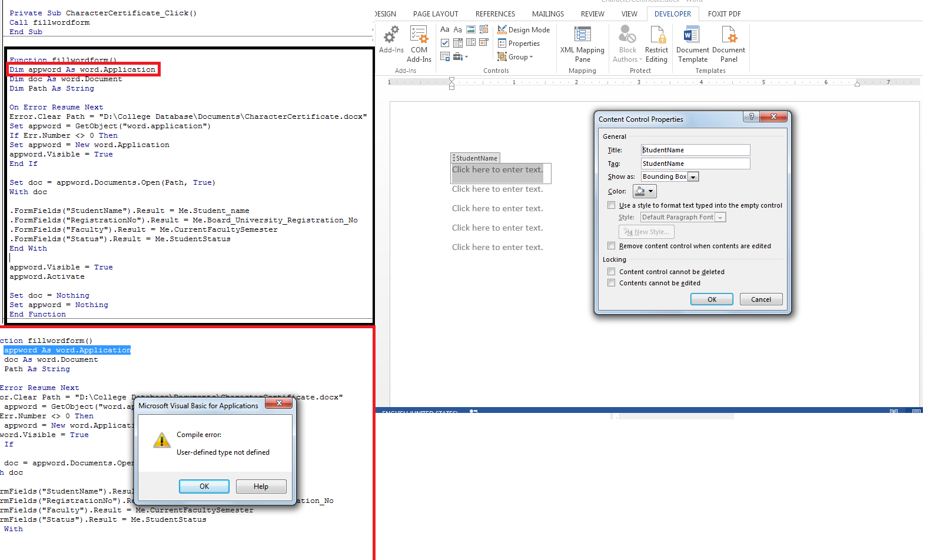This screenshot has width=930, height=560.
Task: Check Remove content control when contents are edited
Action: (611, 246)
